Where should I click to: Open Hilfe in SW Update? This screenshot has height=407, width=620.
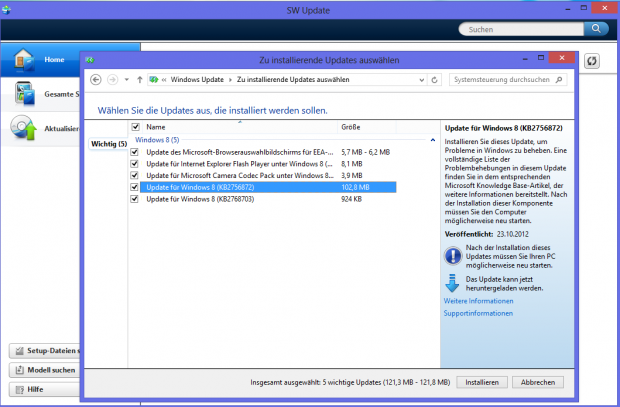coord(45,389)
